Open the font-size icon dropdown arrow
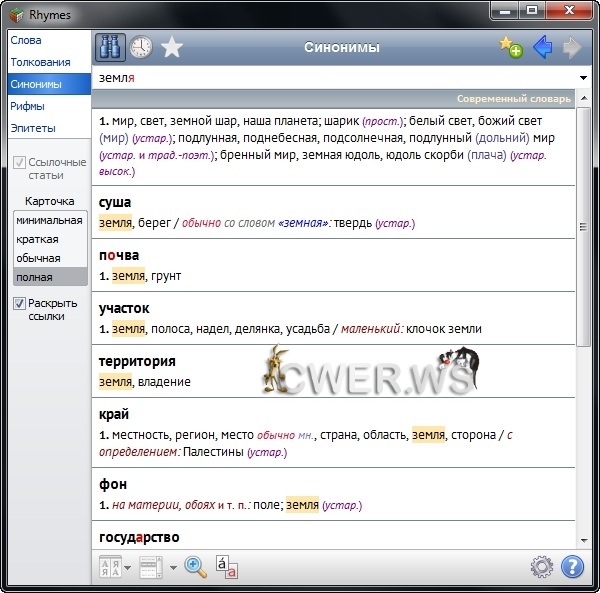 (x=128, y=568)
